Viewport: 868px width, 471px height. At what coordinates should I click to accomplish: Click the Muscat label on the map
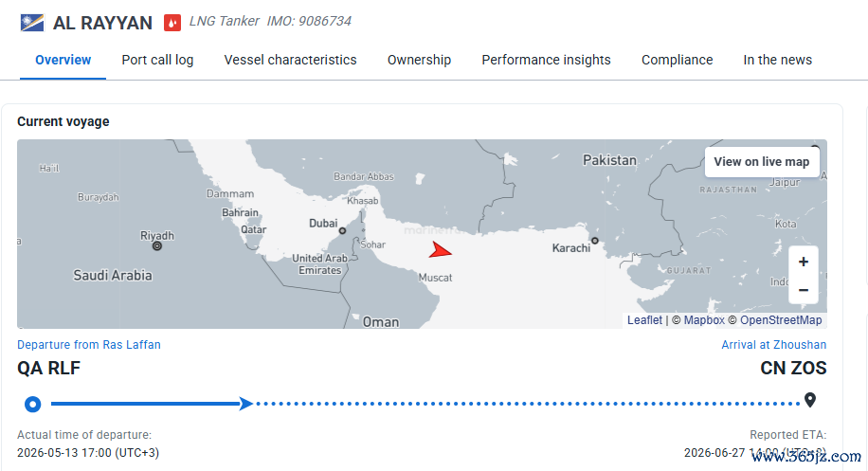(435, 278)
